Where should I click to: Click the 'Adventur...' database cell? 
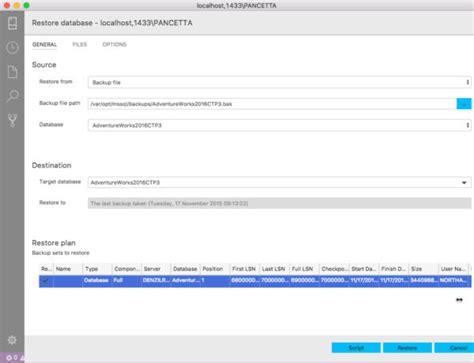185,281
